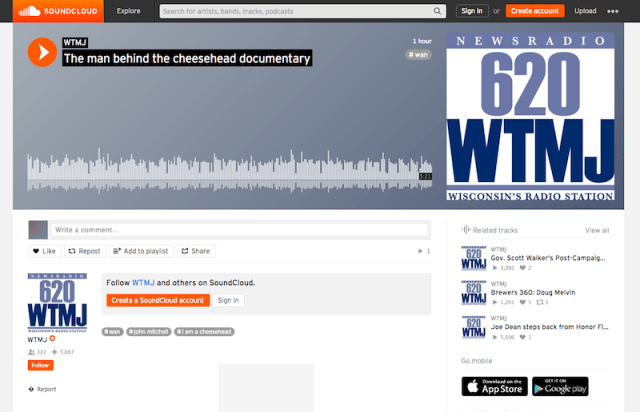640x412 pixels.
Task: Click the Pro badge icon next to WTMJ
Action: 52,339
